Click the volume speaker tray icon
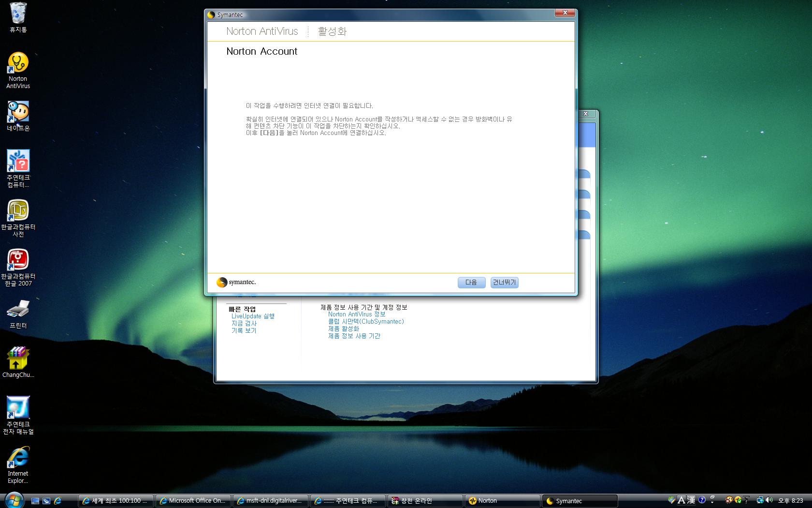The width and height of the screenshot is (812, 508). [x=769, y=500]
